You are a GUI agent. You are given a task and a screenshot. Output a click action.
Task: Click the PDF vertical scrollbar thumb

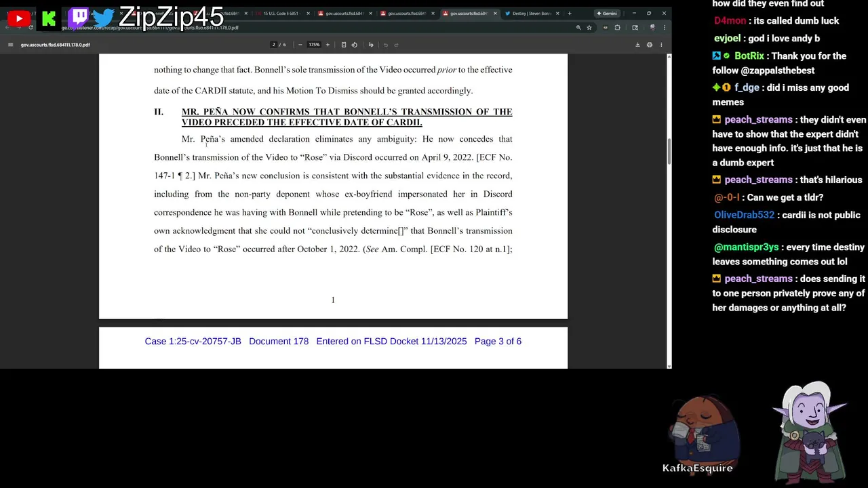coord(669,151)
